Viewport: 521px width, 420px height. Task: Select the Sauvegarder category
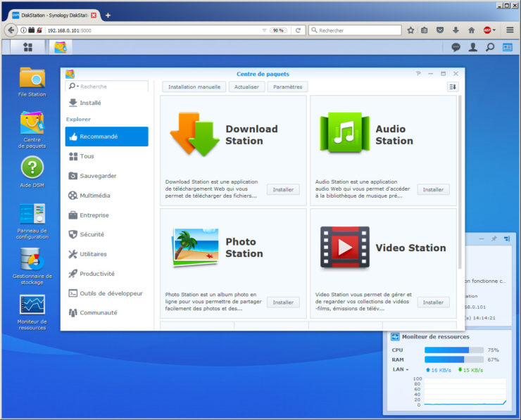point(106,176)
